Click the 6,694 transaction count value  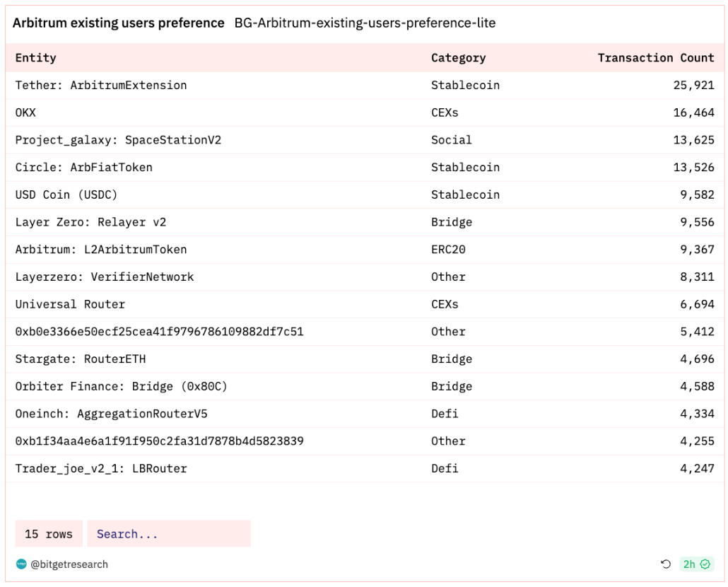point(697,304)
